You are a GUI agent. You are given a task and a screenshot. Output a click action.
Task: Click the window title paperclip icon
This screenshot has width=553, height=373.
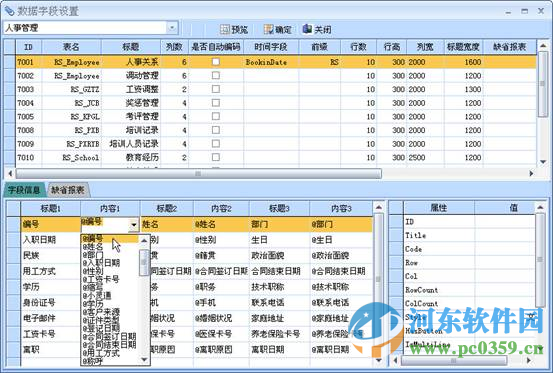pos(9,11)
